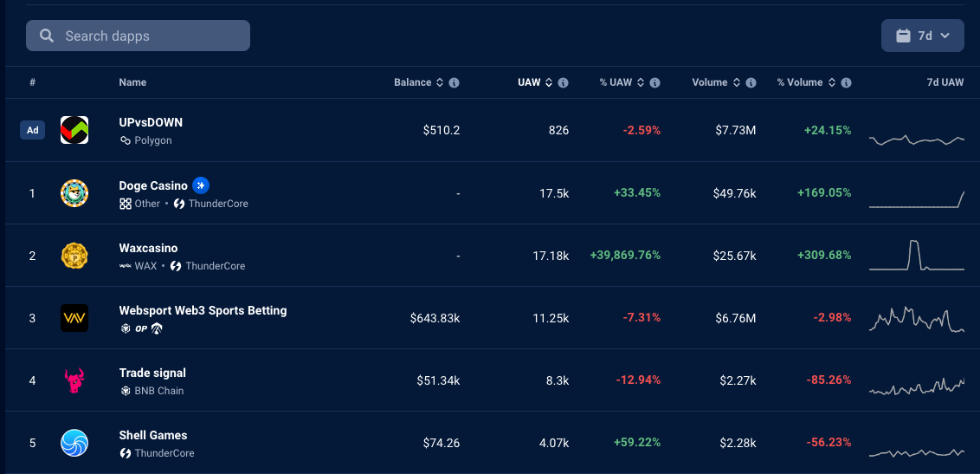The height and width of the screenshot is (474, 980).
Task: Click the Polygon chain icon under UPvsDOWN
Action: [125, 140]
